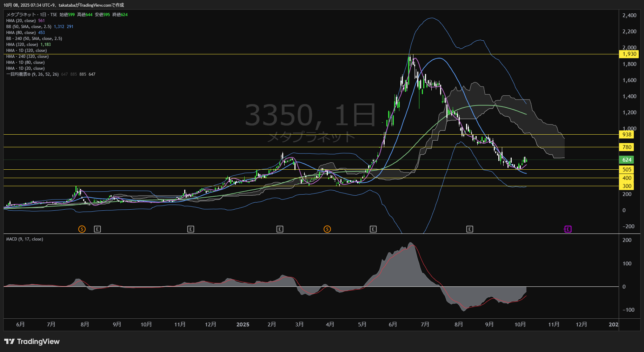Click the メタプラネット symbol title in legend
This screenshot has height=352, width=644.
(21, 15)
